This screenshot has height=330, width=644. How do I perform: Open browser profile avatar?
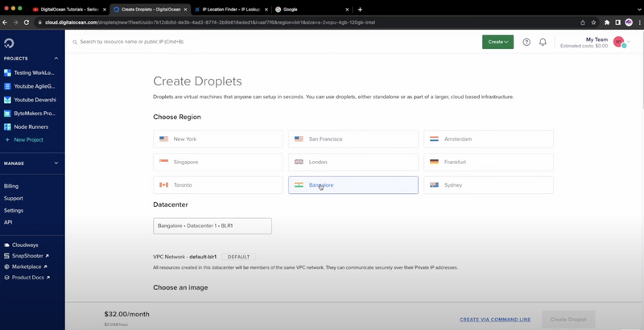(x=629, y=23)
